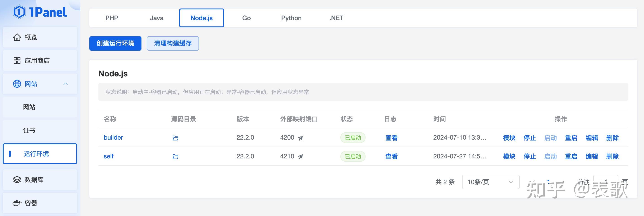Screen dimensions: 644x216
Task: Switch to the Python tab
Action: [291, 18]
